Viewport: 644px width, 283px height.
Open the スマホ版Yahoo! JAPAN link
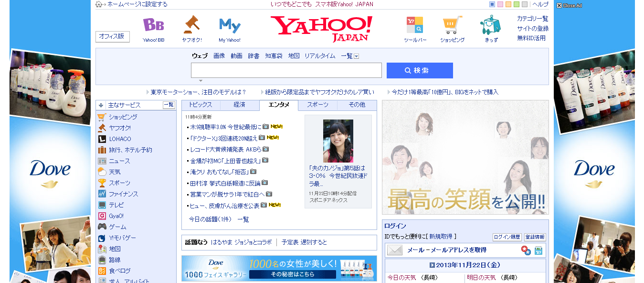(x=344, y=4)
